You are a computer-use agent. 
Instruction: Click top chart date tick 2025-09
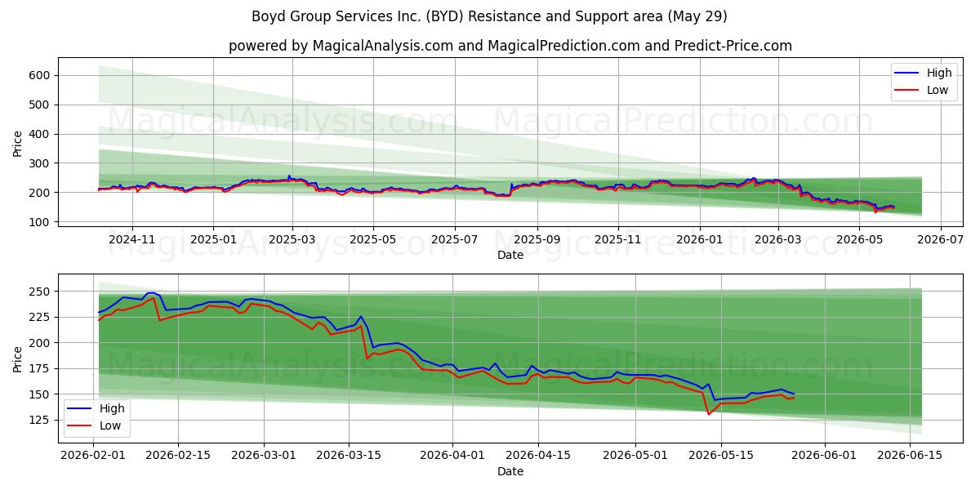tap(537, 240)
